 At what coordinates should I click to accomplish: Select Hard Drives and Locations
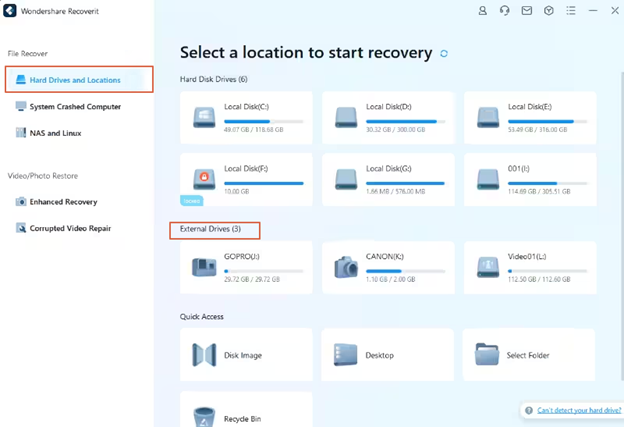point(79,80)
